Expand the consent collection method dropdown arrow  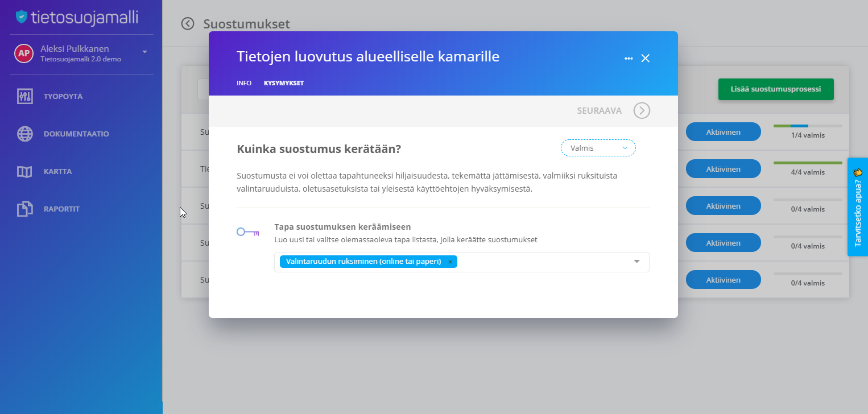tap(636, 262)
